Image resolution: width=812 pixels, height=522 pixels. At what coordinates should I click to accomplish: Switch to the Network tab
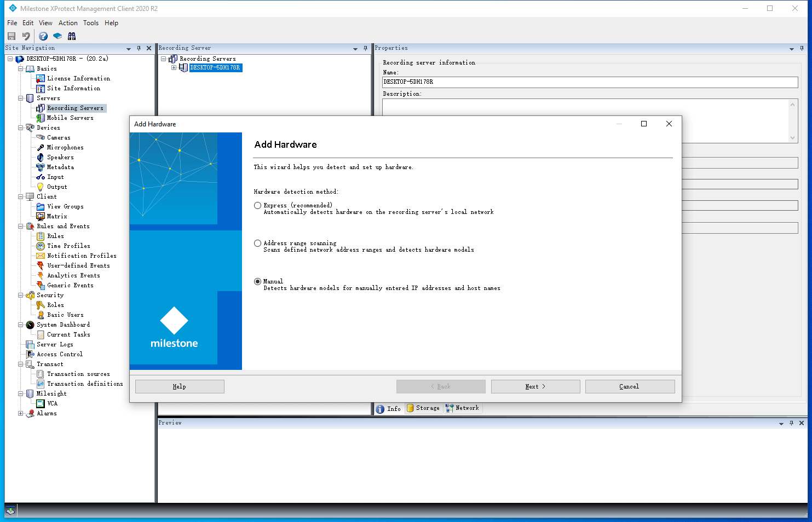(x=463, y=408)
